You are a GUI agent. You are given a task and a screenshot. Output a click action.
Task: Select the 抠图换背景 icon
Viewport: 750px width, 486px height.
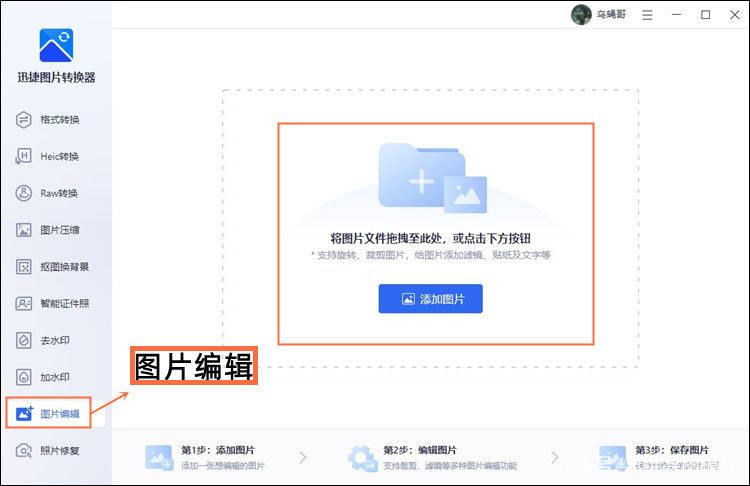pos(23,266)
